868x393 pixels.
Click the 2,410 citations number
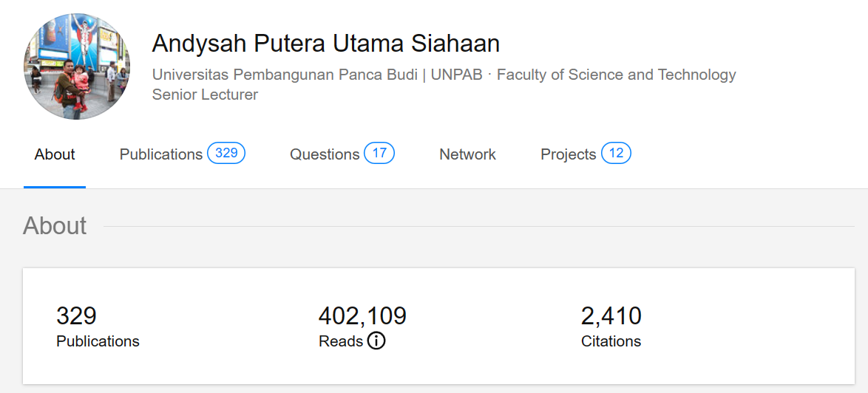pyautogui.click(x=611, y=316)
